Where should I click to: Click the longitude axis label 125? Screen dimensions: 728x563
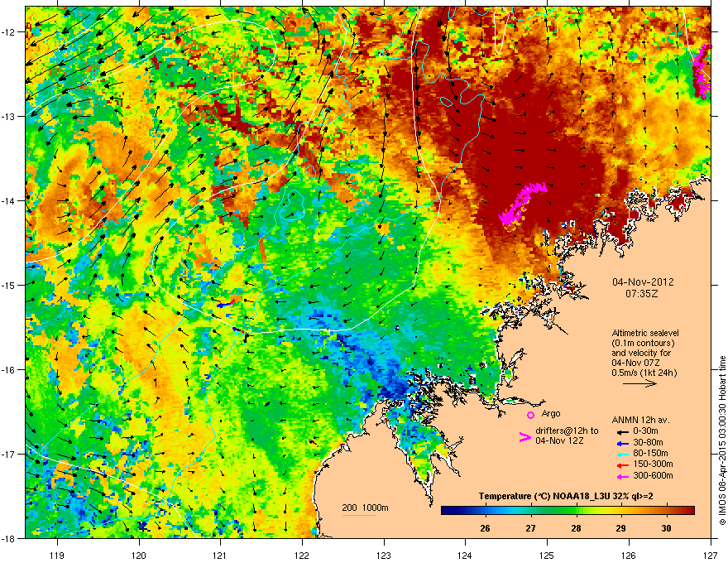(547, 555)
